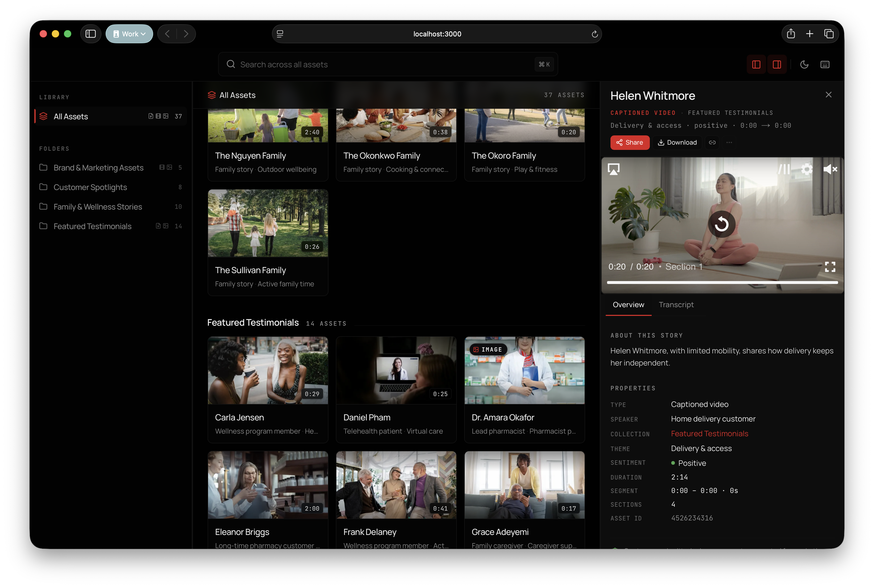This screenshot has height=588, width=874.
Task: Replay the video with the circular arrow
Action: coord(721,224)
